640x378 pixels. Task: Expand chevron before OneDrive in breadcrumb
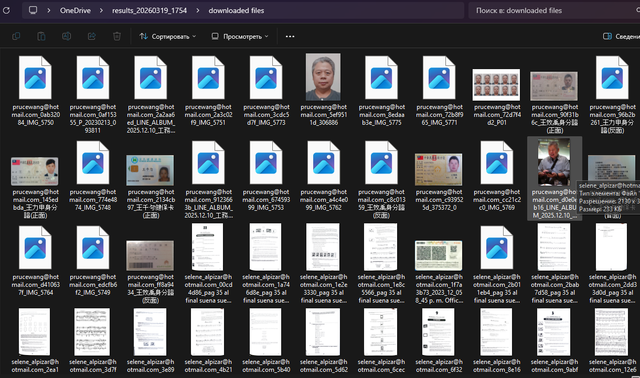(49, 11)
